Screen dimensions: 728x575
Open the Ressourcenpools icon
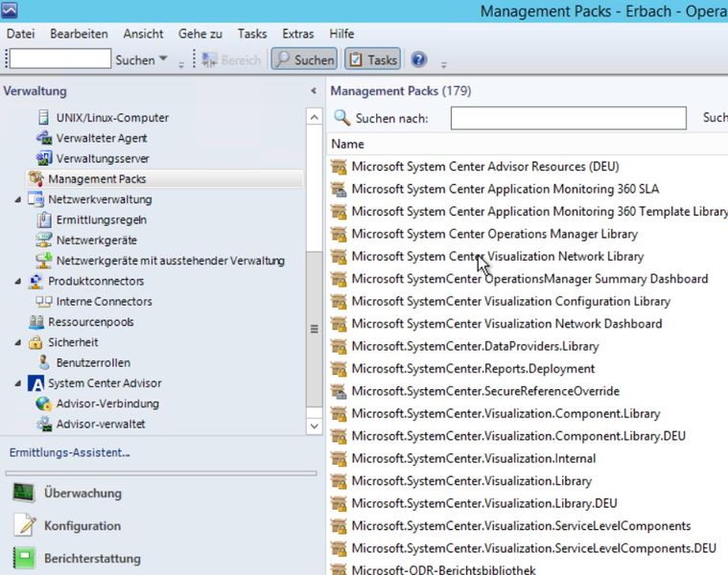click(x=36, y=321)
